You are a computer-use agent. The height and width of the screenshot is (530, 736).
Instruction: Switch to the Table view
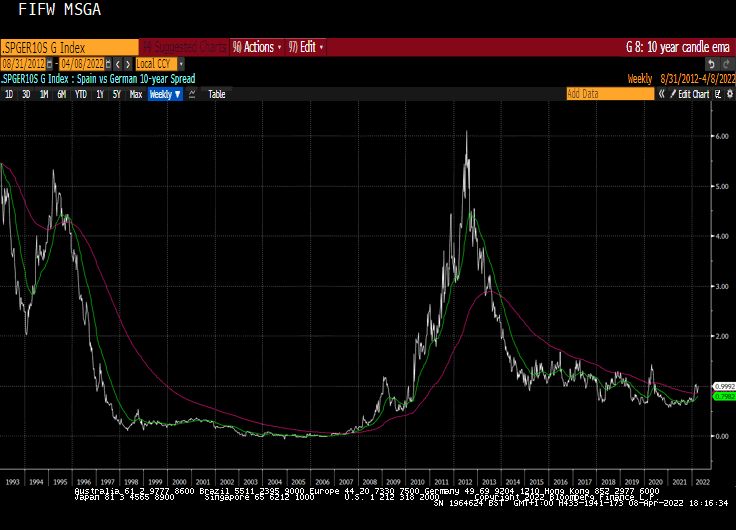coord(217,94)
